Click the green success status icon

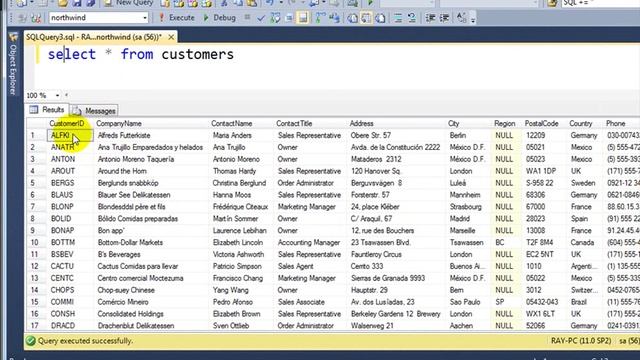point(30,340)
